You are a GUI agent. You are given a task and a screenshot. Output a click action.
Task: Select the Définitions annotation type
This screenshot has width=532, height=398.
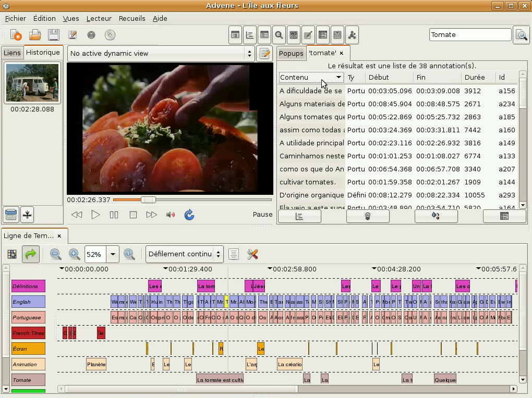point(28,286)
